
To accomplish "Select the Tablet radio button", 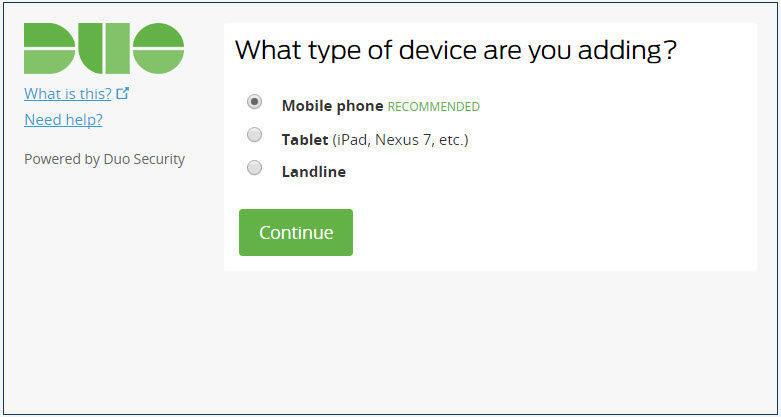I will click(255, 135).
